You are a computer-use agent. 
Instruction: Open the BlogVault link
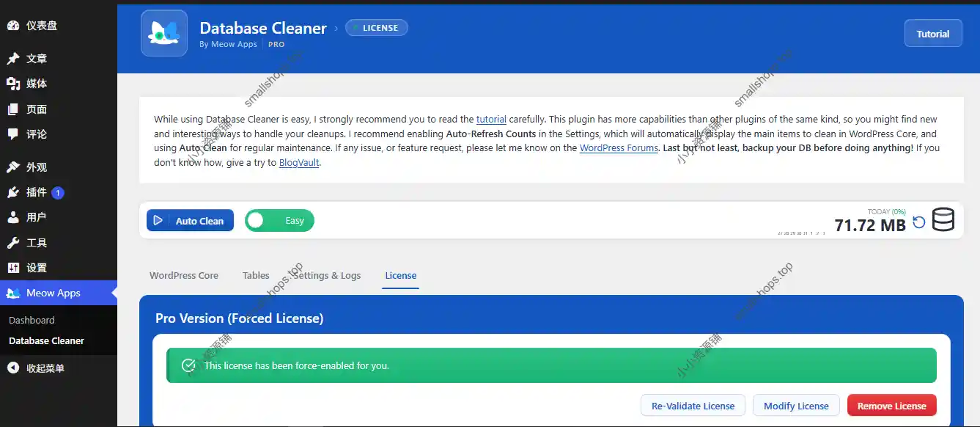tap(299, 163)
